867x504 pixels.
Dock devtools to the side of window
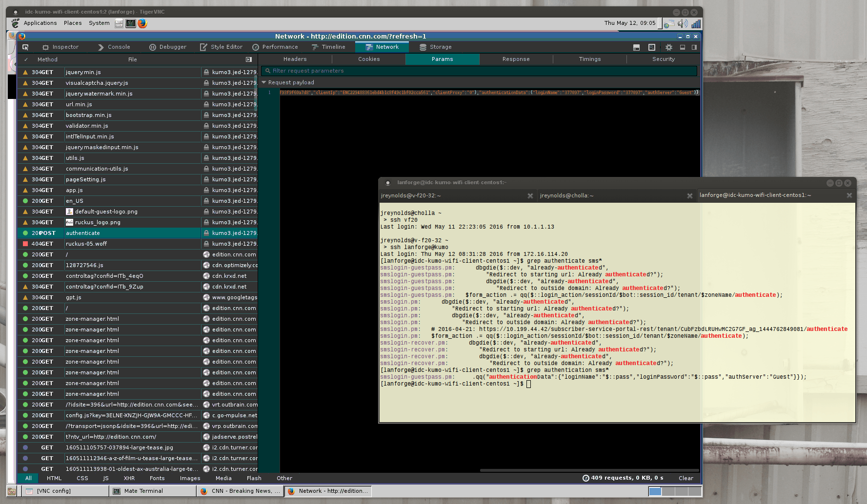point(694,47)
